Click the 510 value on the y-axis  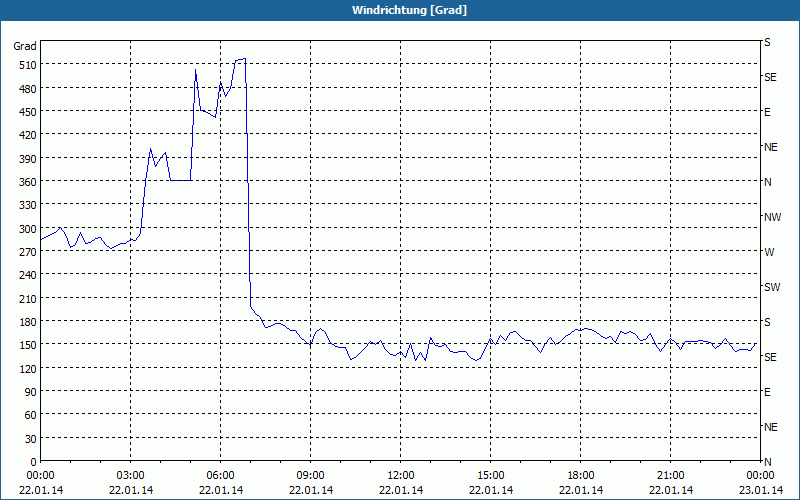tap(28, 65)
